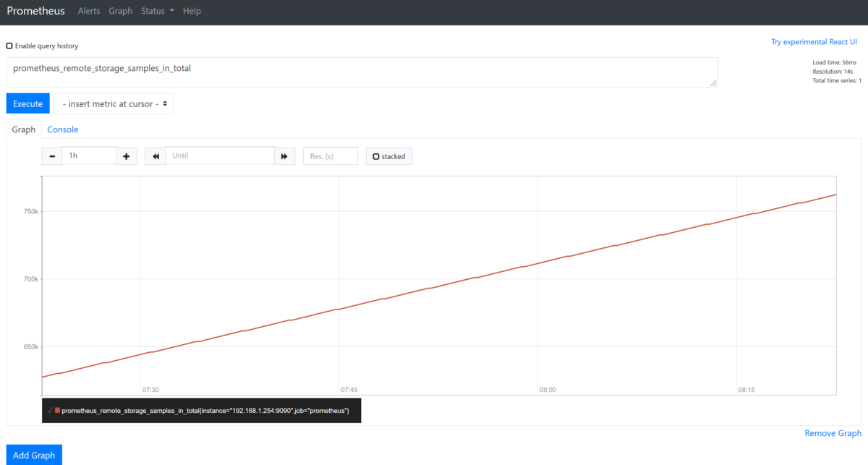Screen dimensions: 868x465
Task: Try the experimental React UI link
Action: click(814, 42)
